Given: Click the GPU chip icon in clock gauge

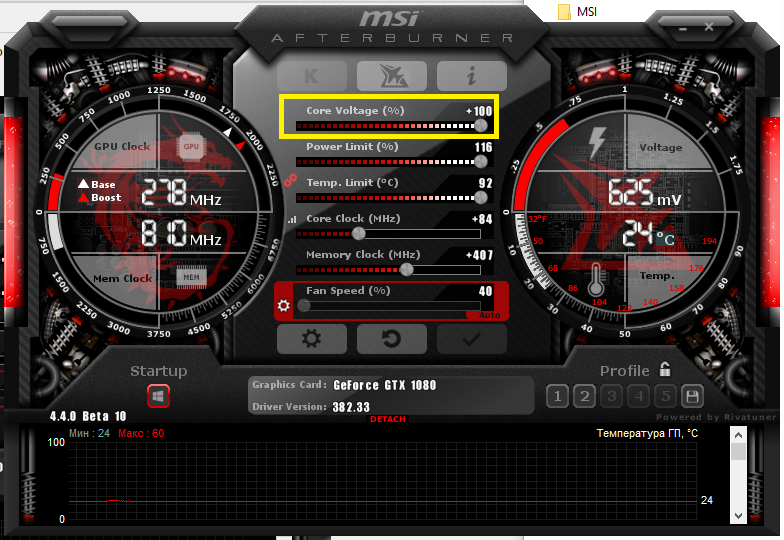Looking at the screenshot, I should coord(191,146).
